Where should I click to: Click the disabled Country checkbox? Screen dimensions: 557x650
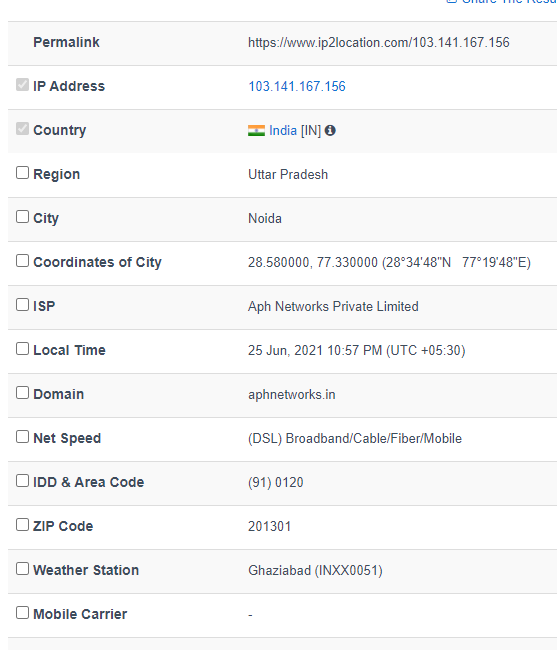click(22, 129)
